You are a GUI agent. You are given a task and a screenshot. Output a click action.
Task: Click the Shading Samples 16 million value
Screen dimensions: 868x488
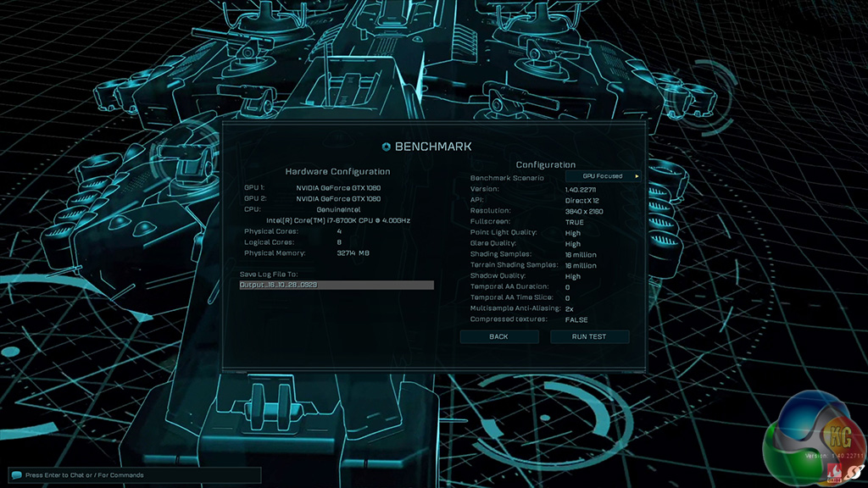click(581, 255)
